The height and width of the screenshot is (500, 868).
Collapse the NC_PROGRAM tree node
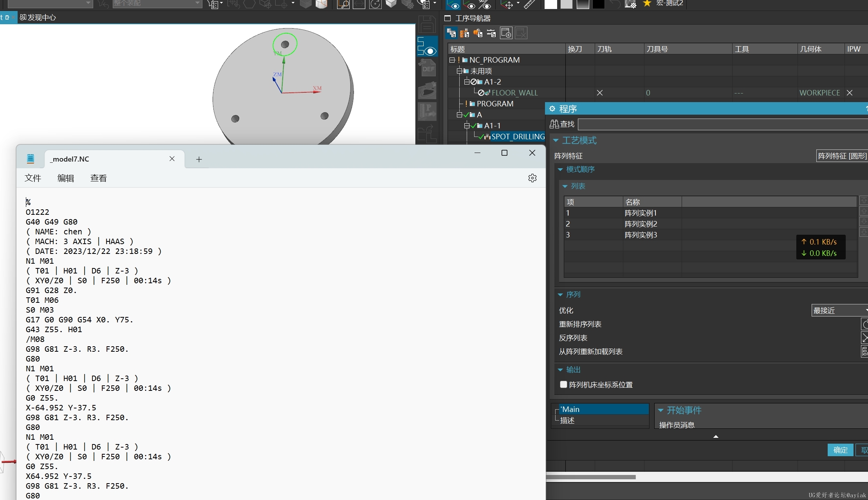452,60
